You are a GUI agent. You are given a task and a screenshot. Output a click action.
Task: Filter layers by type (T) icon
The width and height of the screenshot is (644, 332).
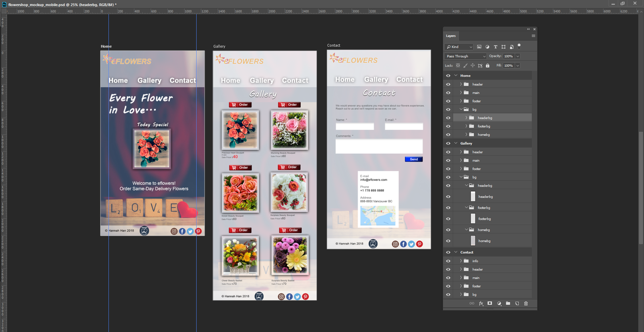pos(495,47)
